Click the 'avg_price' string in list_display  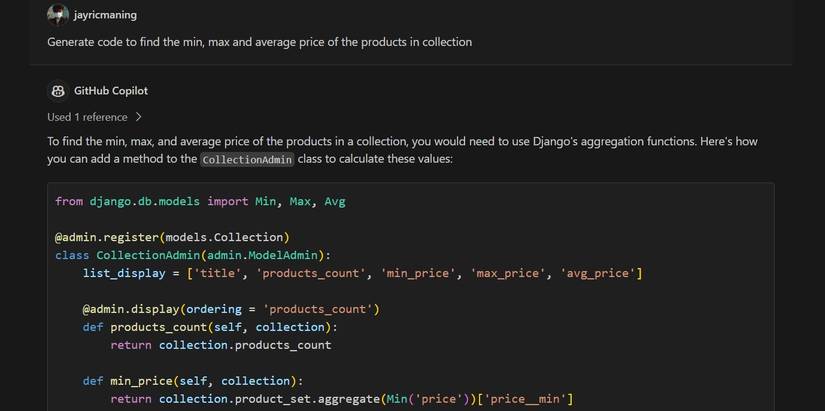(598, 273)
